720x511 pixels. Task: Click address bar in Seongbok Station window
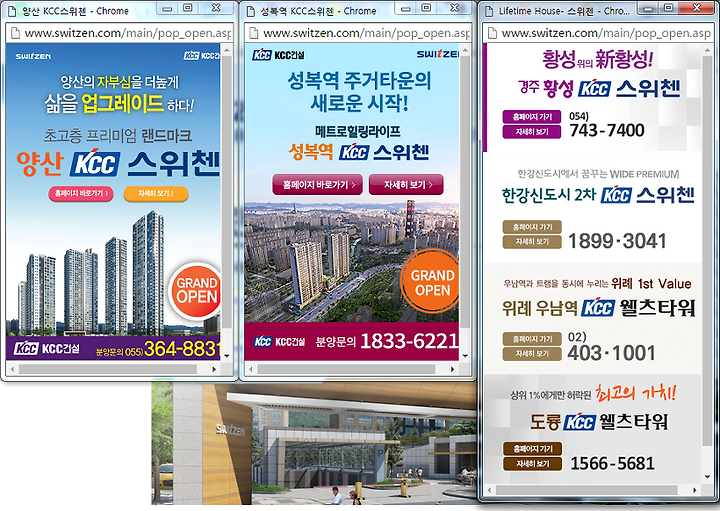[x=358, y=33]
